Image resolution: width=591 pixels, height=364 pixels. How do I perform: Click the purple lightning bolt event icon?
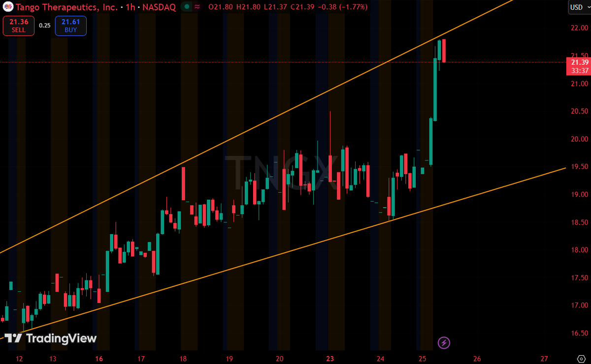(x=444, y=342)
